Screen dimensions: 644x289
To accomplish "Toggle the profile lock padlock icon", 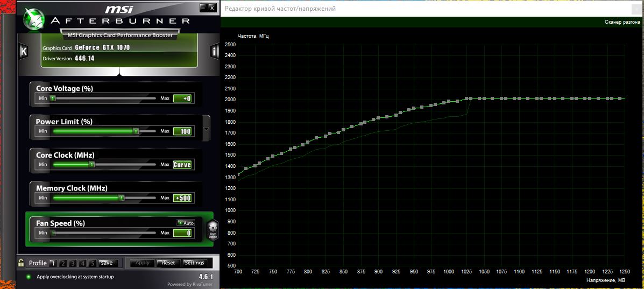I will 22,262.
